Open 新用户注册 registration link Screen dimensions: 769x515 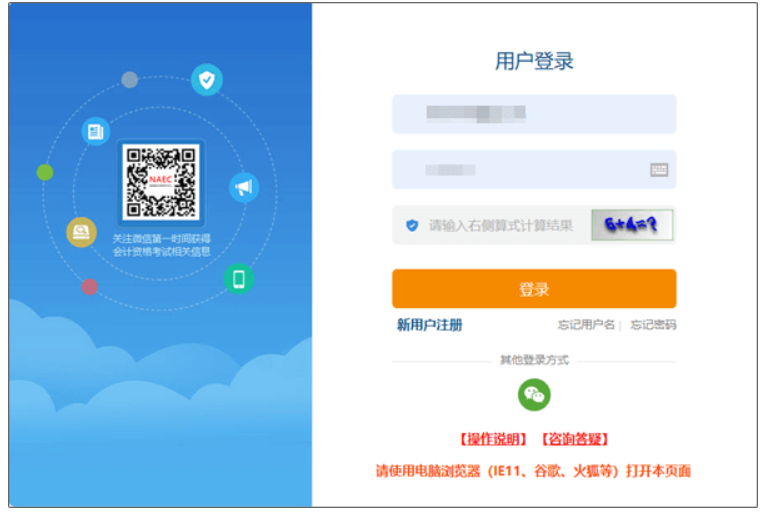coord(430,325)
